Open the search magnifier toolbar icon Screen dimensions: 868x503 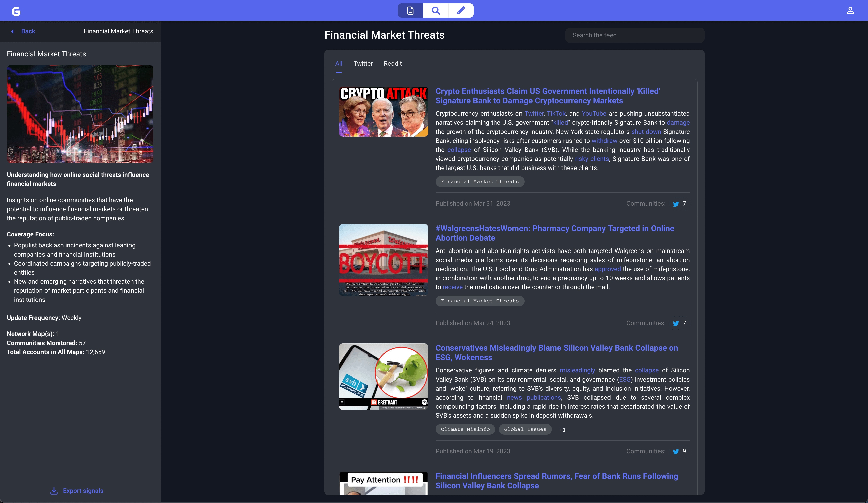click(436, 11)
